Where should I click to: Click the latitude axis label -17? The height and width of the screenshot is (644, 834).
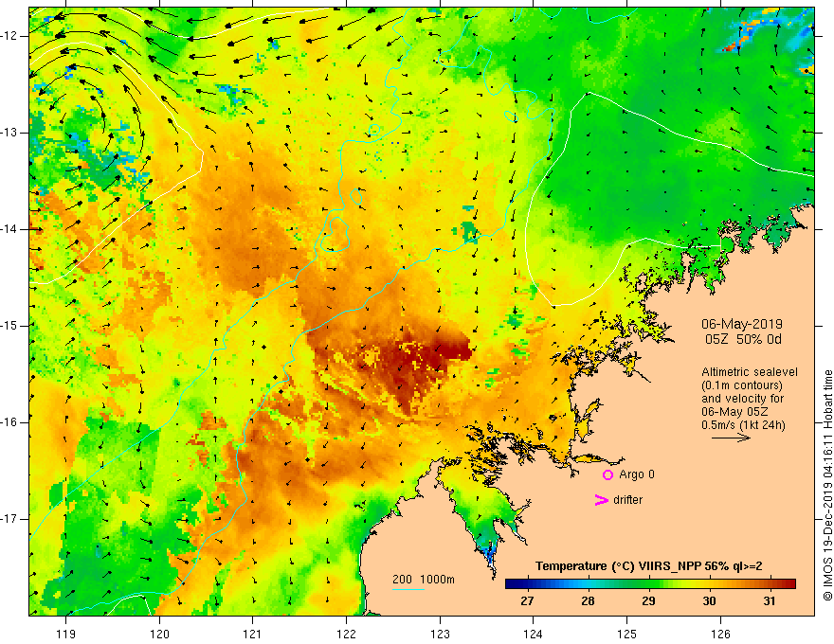[x=10, y=519]
